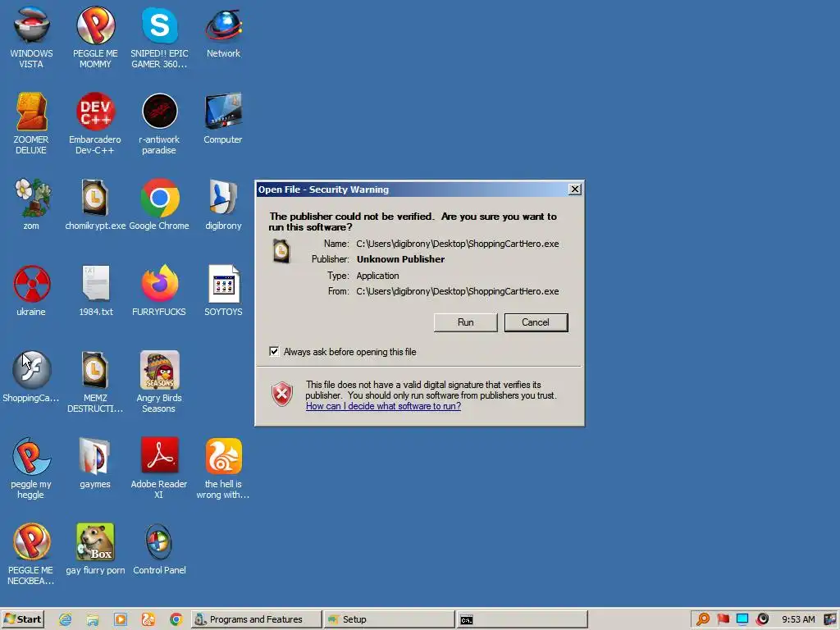Close the Security Warning dialog with X
This screenshot has width=840, height=630.
574,189
